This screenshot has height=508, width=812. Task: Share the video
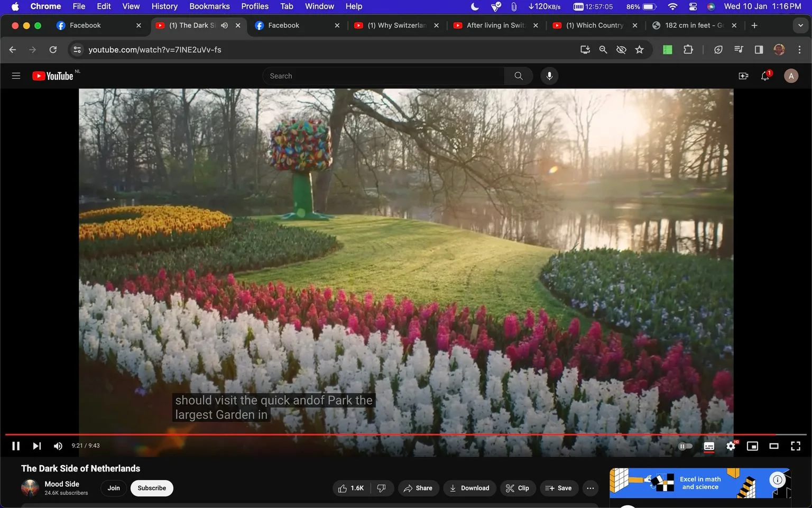418,488
